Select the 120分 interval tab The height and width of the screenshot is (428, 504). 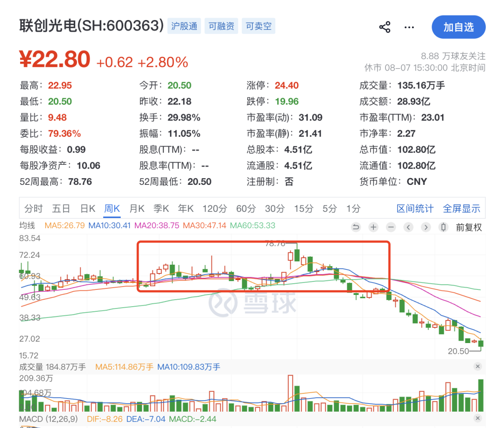click(215, 209)
